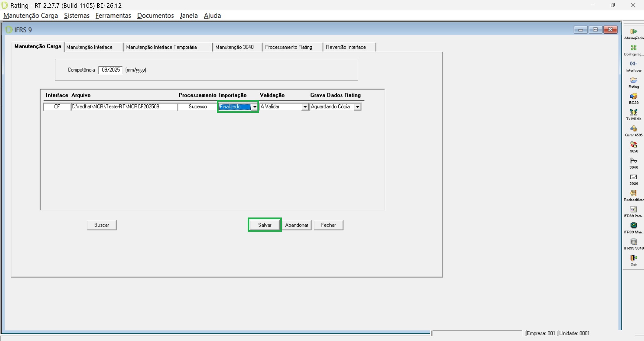Open the BC22 sidebar icon

(x=634, y=99)
